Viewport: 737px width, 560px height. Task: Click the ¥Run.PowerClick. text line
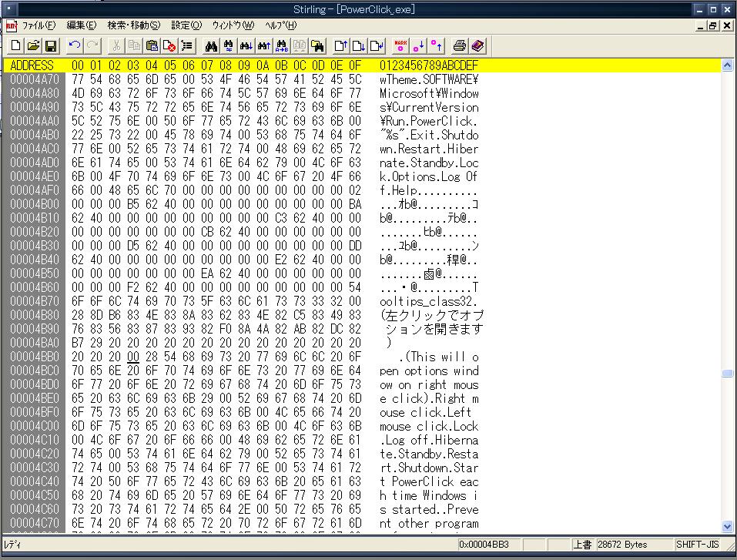pyautogui.click(x=429, y=121)
